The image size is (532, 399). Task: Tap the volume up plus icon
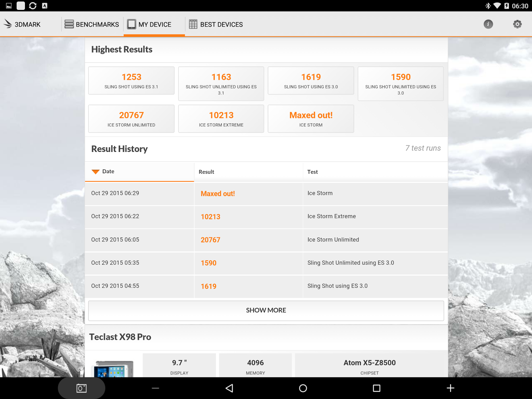pyautogui.click(x=451, y=388)
